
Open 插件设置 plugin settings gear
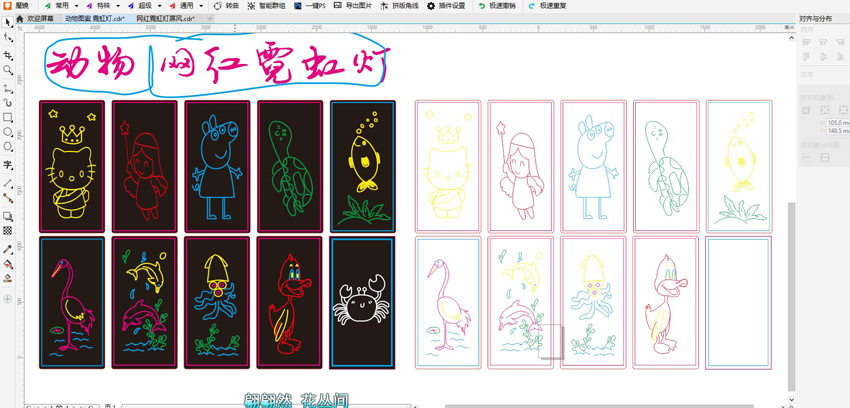tap(446, 5)
